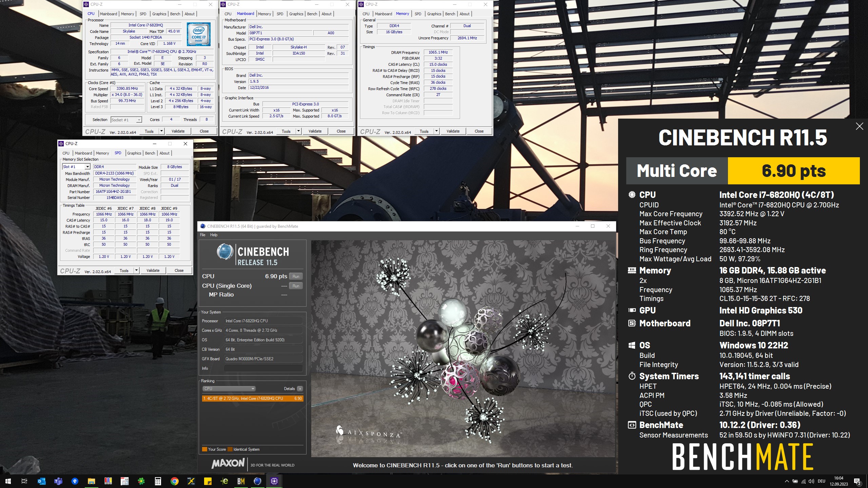Viewport: 868px width, 488px height.
Task: Open the colored binders app in taskbar
Action: (x=108, y=481)
